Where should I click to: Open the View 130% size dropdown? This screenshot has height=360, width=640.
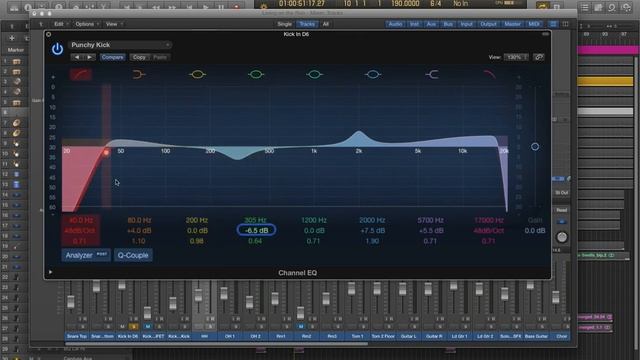click(516, 57)
